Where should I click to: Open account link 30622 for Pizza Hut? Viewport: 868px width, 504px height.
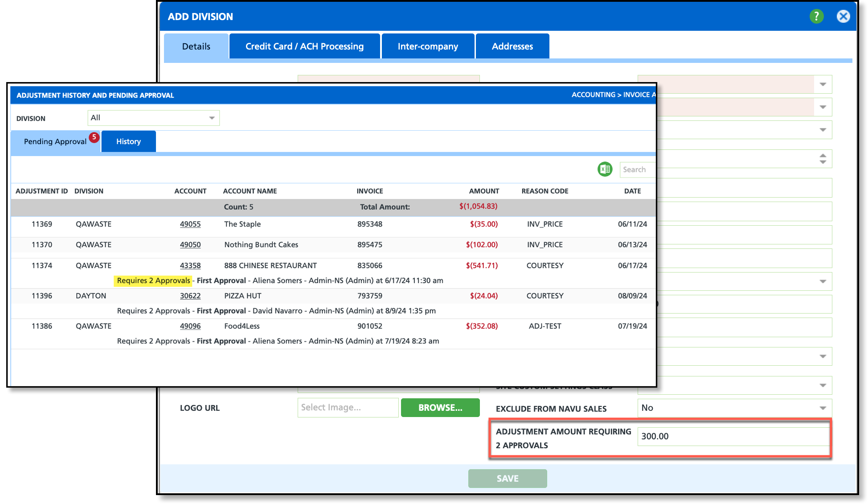click(190, 296)
